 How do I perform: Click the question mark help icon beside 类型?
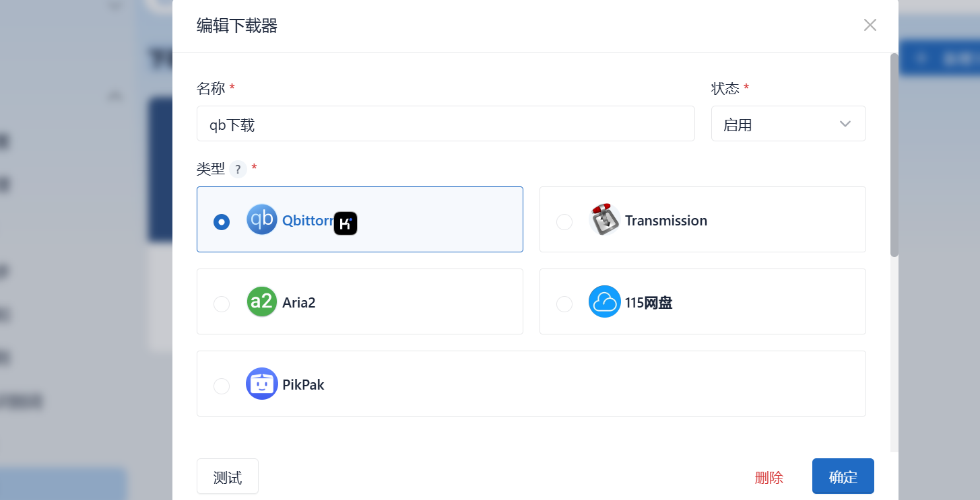point(238,170)
